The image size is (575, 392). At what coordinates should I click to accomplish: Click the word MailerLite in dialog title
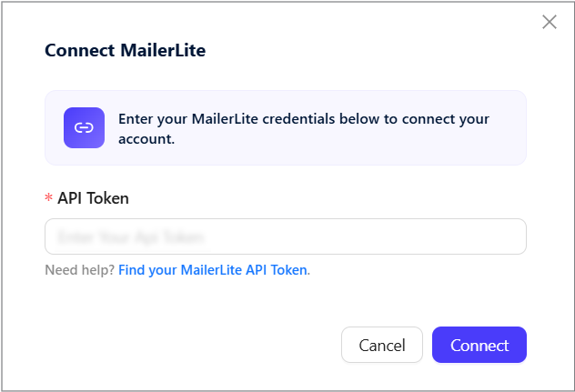163,50
